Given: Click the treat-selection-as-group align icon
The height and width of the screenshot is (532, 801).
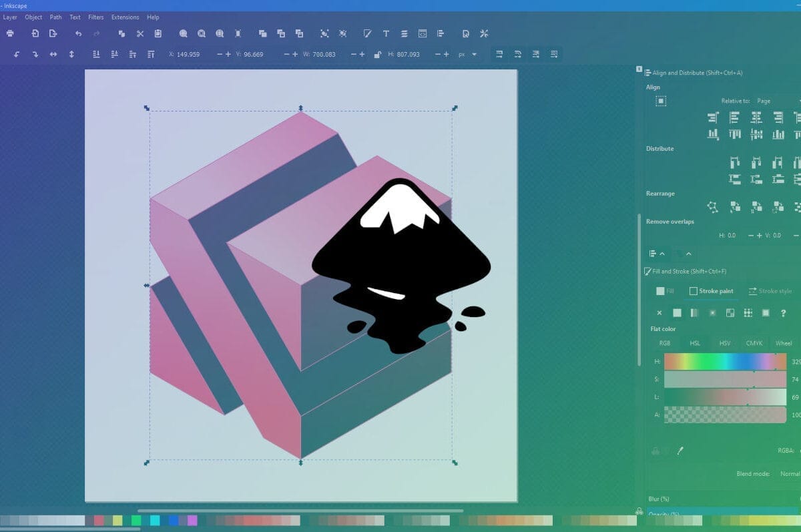Looking at the screenshot, I should (661, 101).
